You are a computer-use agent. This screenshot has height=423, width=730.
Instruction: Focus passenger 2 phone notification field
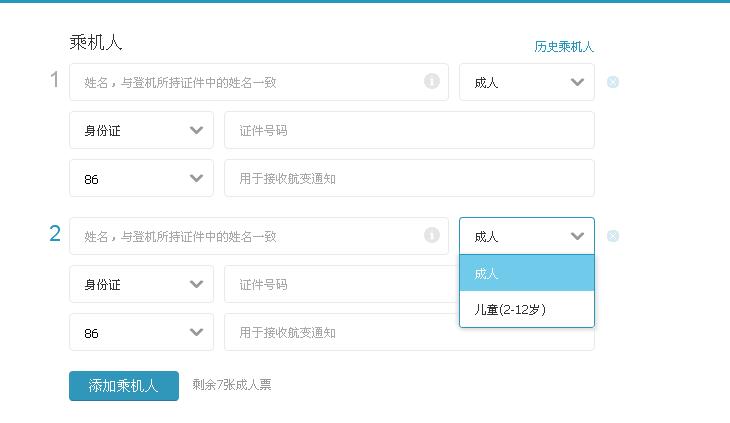click(341, 333)
